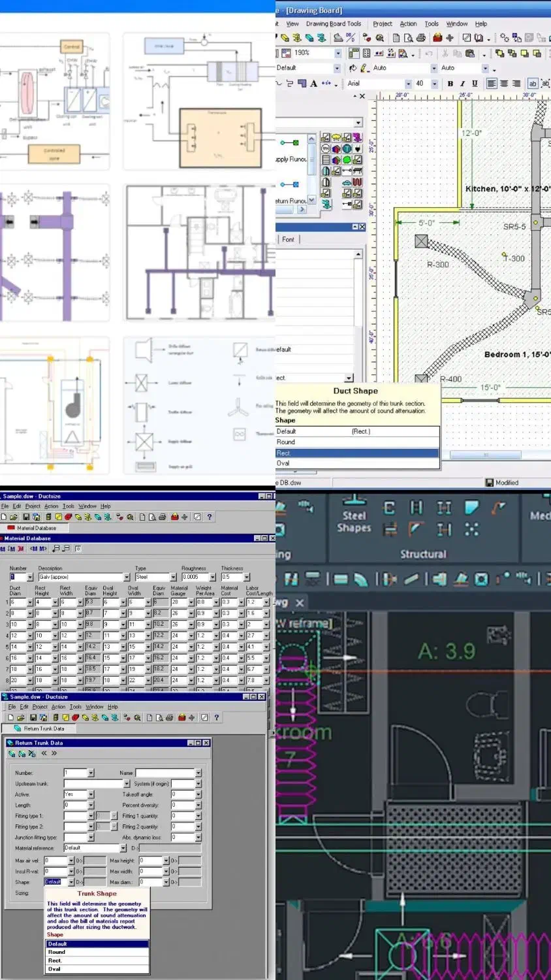551x980 pixels.
Task: Open the 190% zoom dropdown
Action: click(338, 53)
